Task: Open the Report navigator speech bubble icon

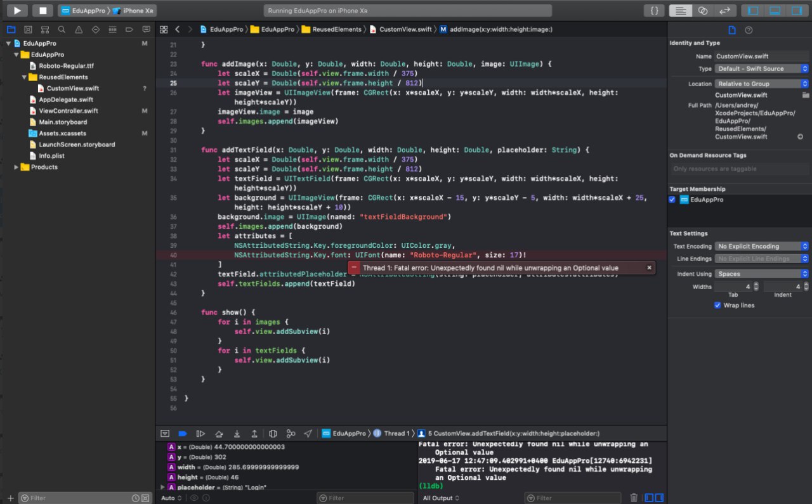Action: [147, 29]
